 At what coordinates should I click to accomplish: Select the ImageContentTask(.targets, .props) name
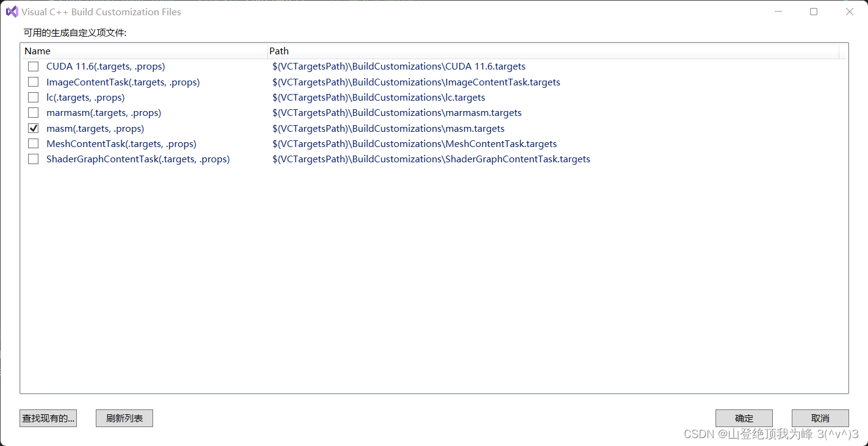coord(123,82)
